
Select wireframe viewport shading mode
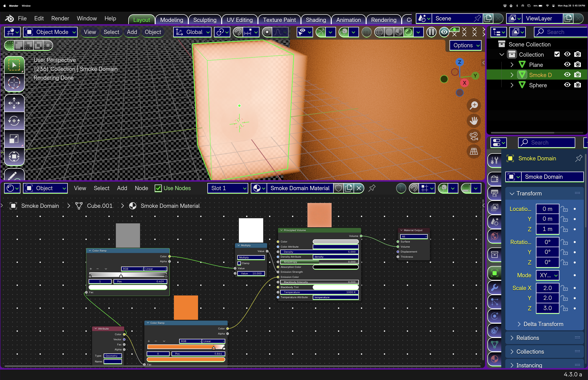379,32
